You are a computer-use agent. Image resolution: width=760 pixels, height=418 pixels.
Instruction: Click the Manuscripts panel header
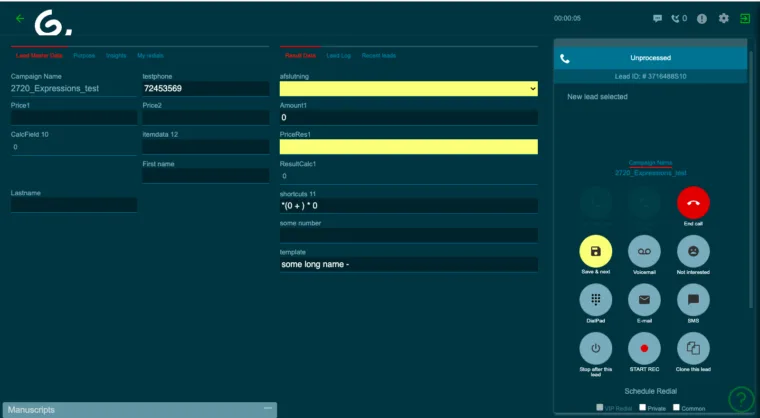140,410
